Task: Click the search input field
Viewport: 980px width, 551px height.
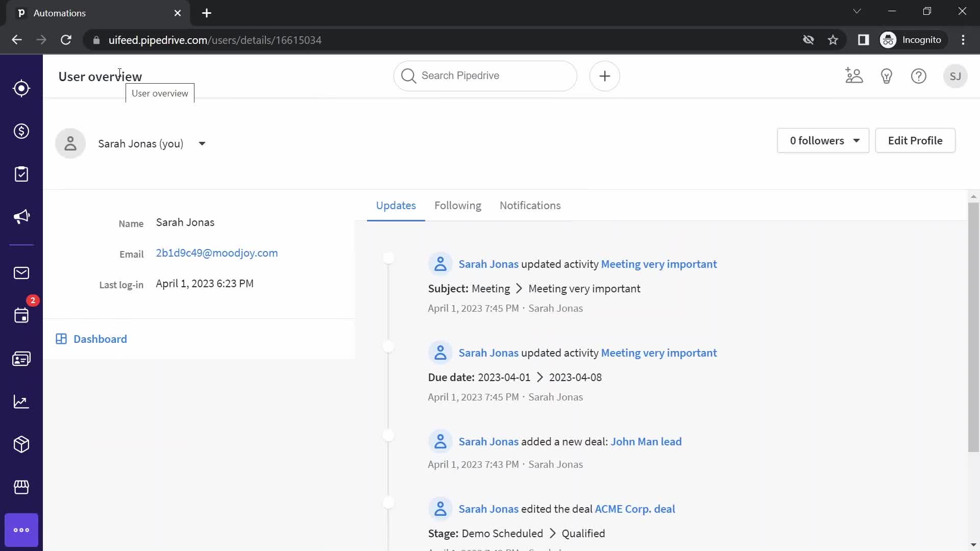Action: point(485,76)
